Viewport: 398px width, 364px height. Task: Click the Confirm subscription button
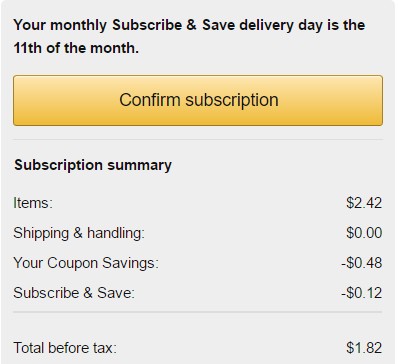198,100
